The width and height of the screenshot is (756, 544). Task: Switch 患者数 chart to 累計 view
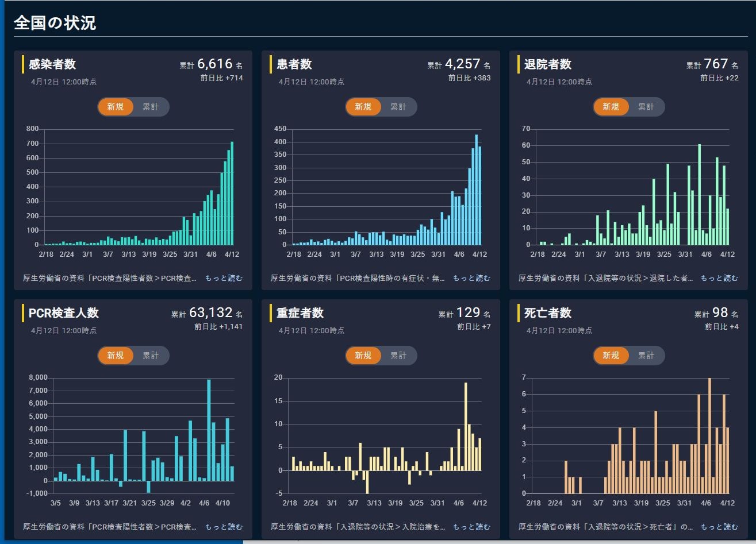click(x=398, y=107)
